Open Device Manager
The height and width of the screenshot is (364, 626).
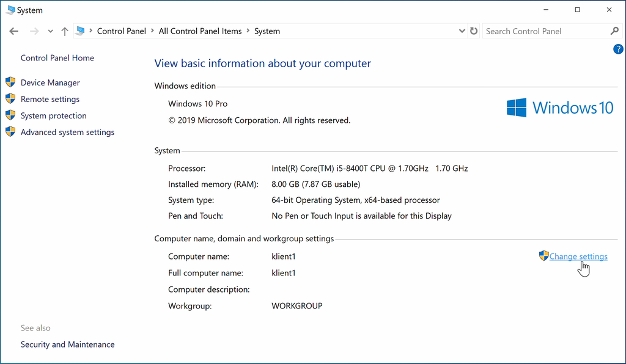[50, 82]
